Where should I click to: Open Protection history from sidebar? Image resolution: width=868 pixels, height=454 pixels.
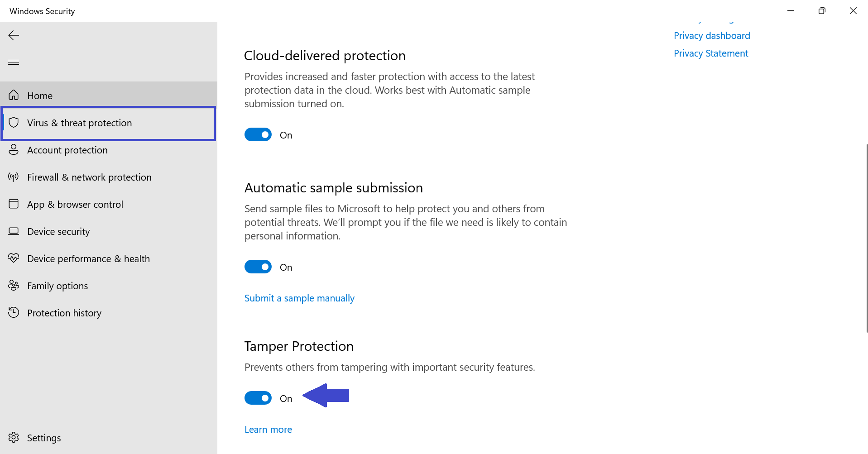pos(64,313)
